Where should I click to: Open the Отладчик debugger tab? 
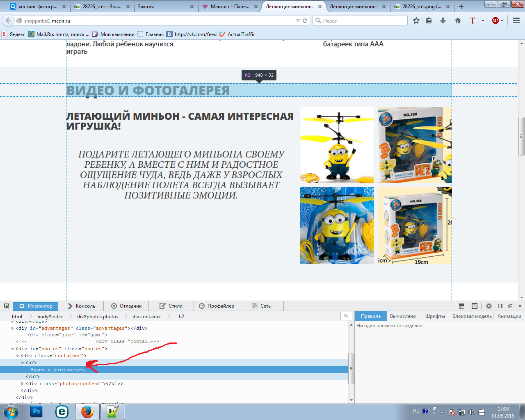[x=126, y=306]
